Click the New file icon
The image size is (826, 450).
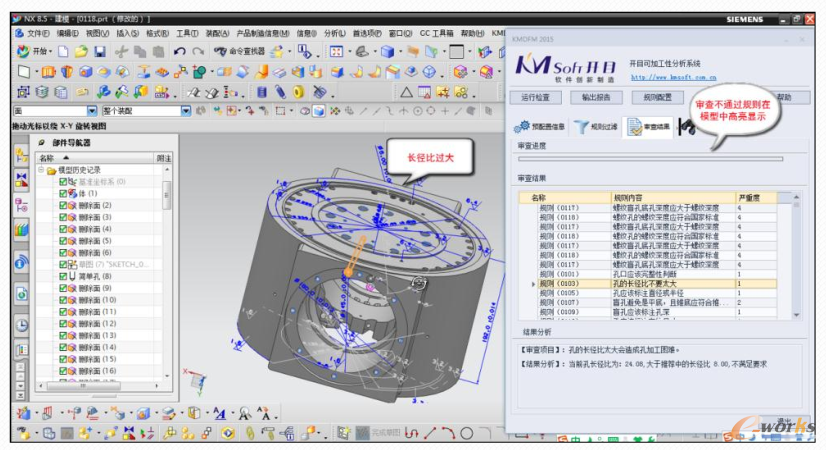[x=64, y=51]
